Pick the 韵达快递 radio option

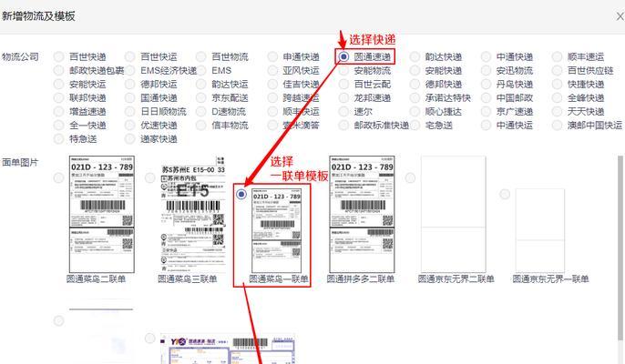(415, 57)
